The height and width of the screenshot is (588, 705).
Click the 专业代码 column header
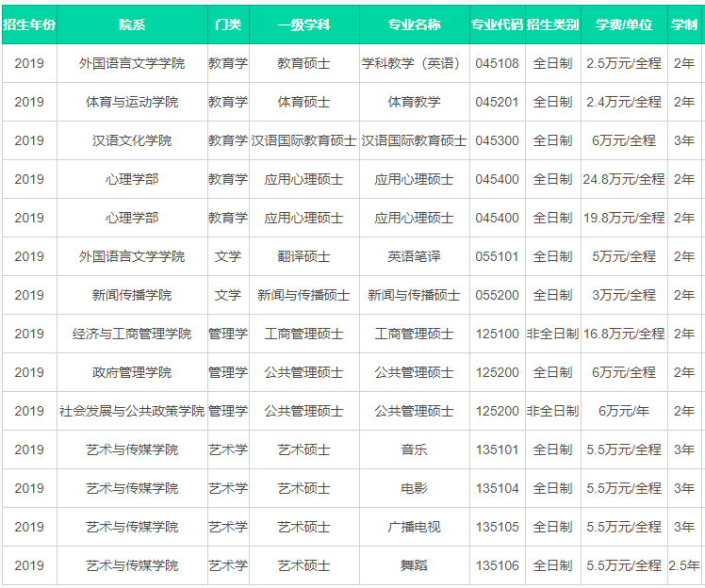coord(497,24)
